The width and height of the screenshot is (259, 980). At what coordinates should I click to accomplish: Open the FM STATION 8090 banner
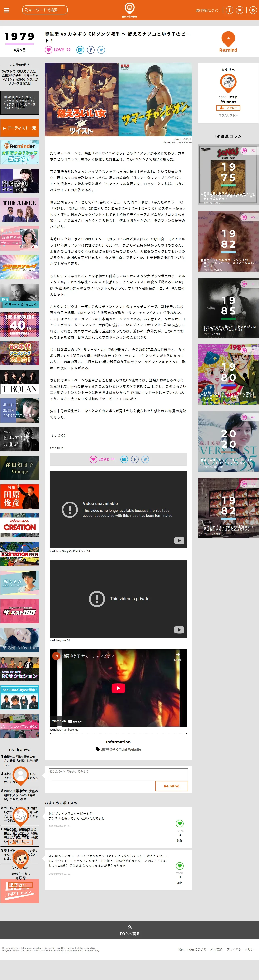point(19,554)
